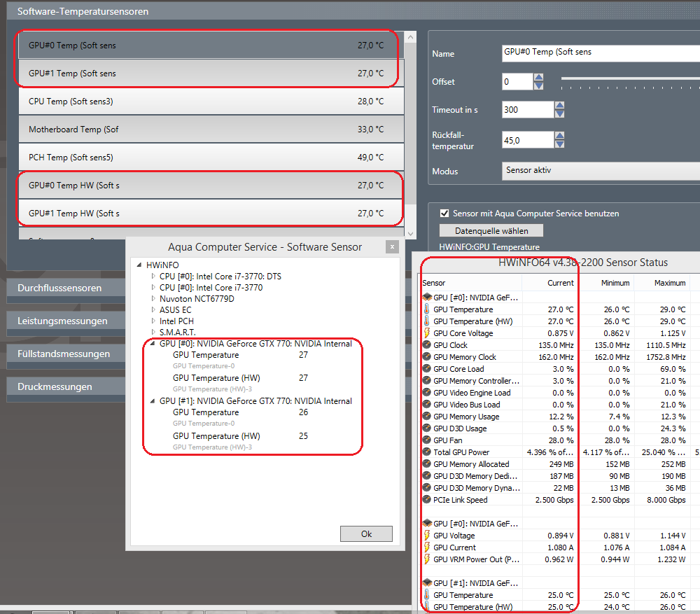The width and height of the screenshot is (700, 614).
Task: Click the gauge icon beside GPU Fan
Action: [427, 440]
